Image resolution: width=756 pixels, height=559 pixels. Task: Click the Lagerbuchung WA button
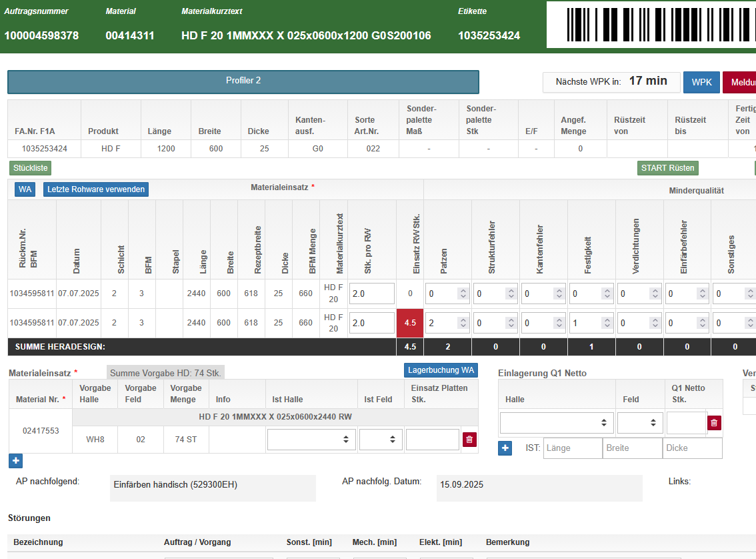(441, 370)
